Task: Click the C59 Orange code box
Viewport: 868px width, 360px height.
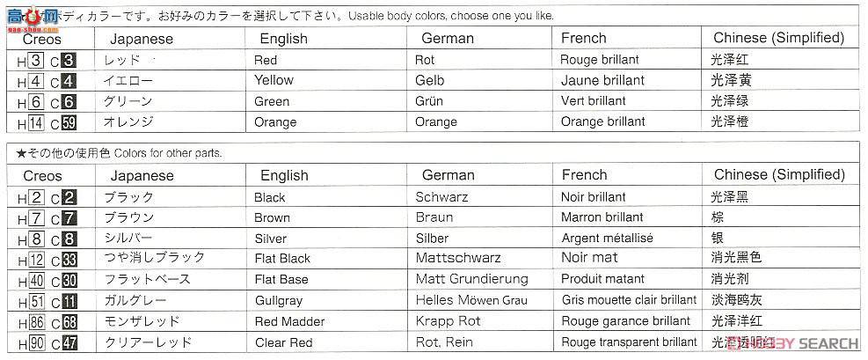Action: pyautogui.click(x=69, y=122)
